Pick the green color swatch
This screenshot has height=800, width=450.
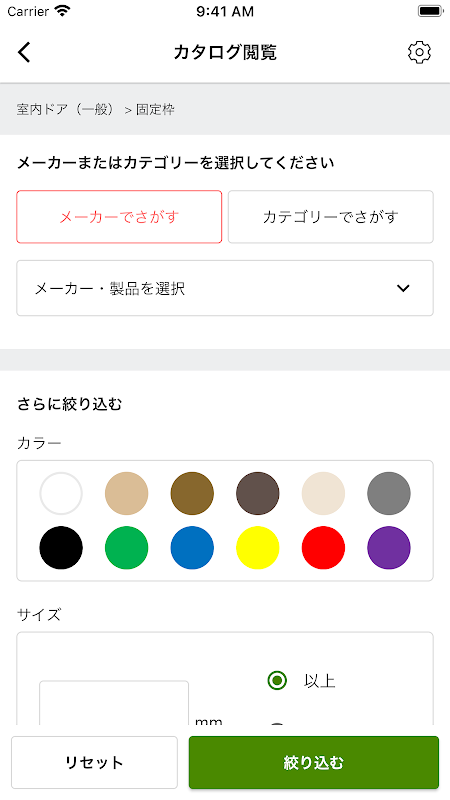(127, 547)
